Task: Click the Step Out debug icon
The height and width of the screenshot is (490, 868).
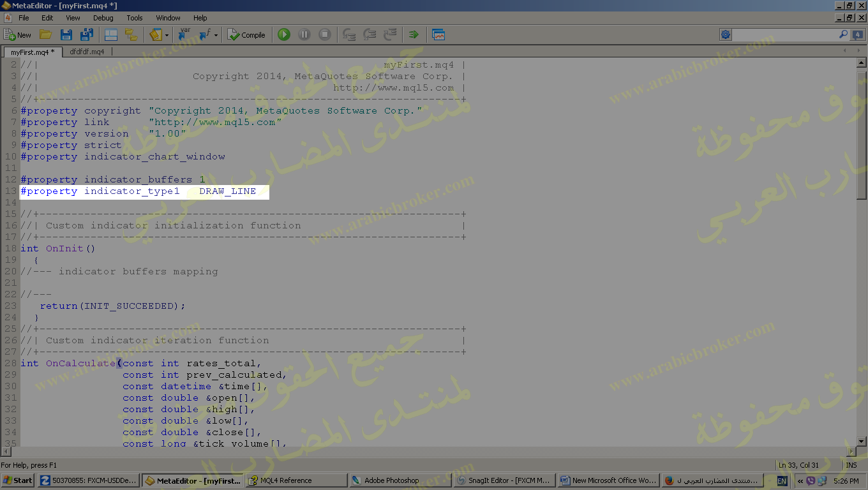Action: (x=390, y=35)
